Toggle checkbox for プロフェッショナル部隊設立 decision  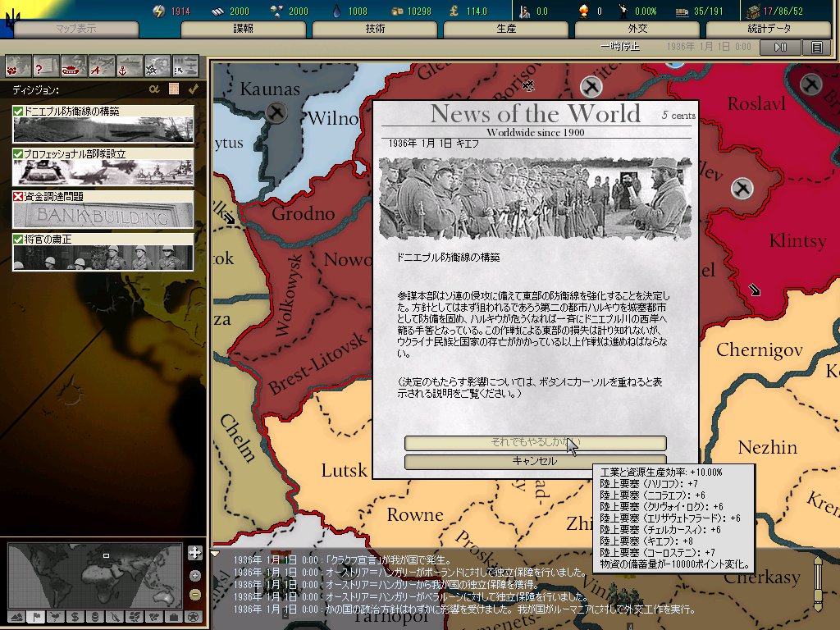coord(18,153)
